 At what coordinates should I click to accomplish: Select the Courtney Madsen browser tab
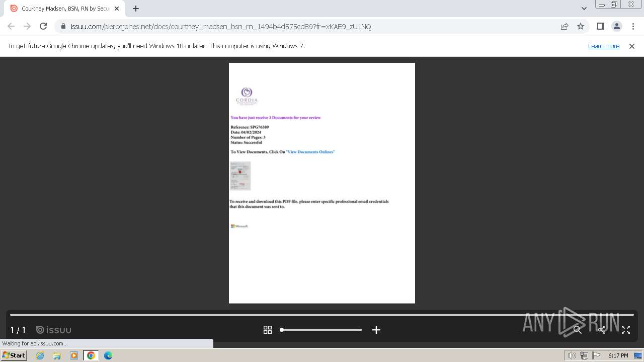64,9
